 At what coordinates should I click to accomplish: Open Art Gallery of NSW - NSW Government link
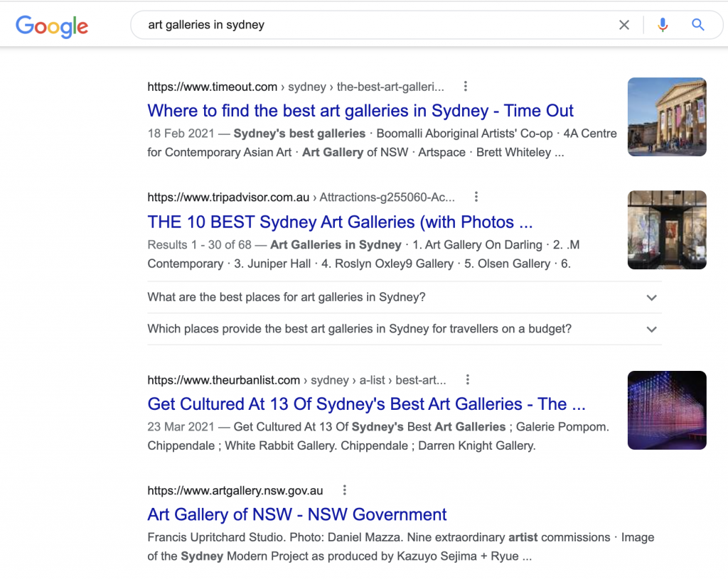[296, 514]
